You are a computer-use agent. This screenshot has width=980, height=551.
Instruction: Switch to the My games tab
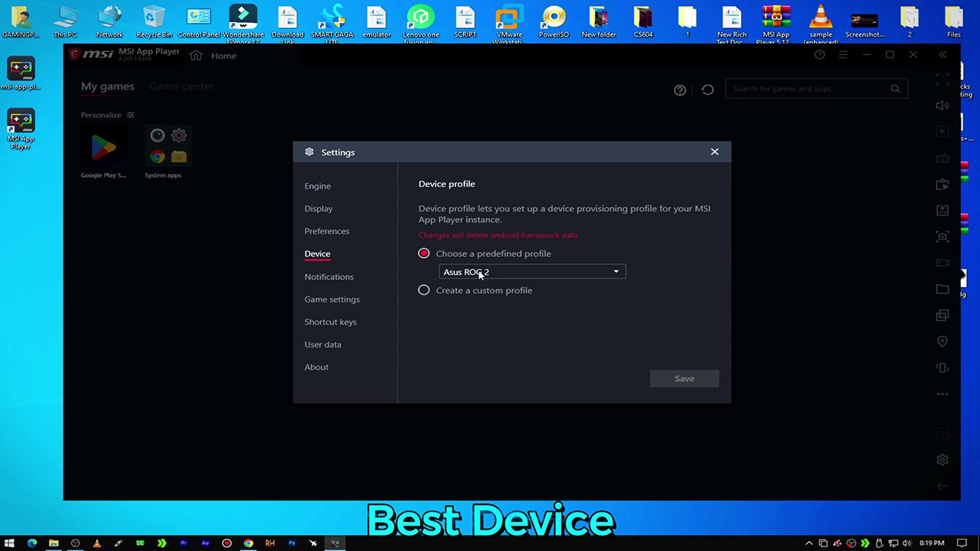pos(107,86)
